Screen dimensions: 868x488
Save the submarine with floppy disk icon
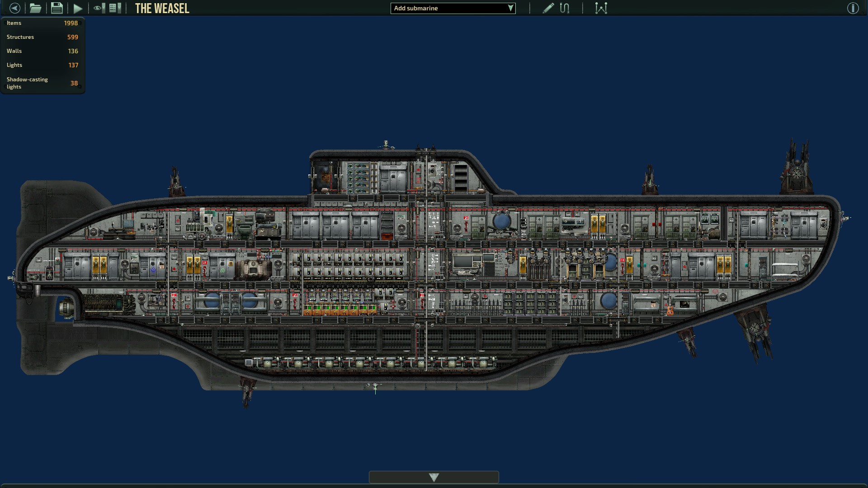point(57,8)
